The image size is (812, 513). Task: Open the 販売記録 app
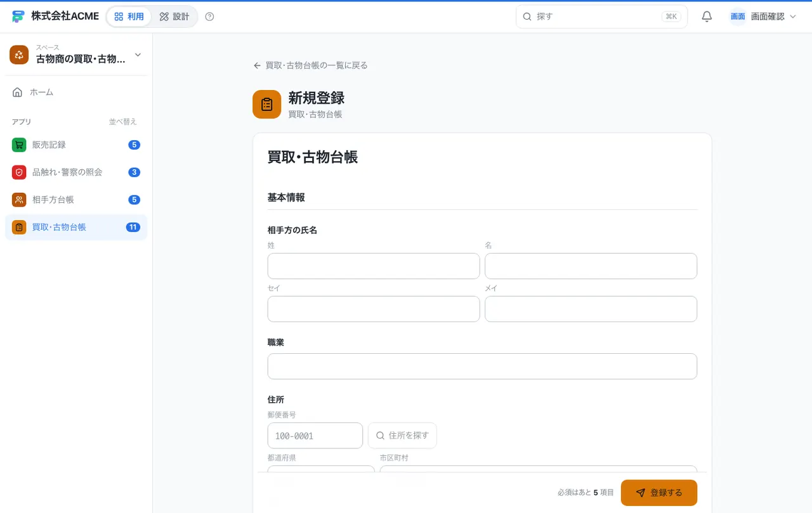[x=76, y=145]
